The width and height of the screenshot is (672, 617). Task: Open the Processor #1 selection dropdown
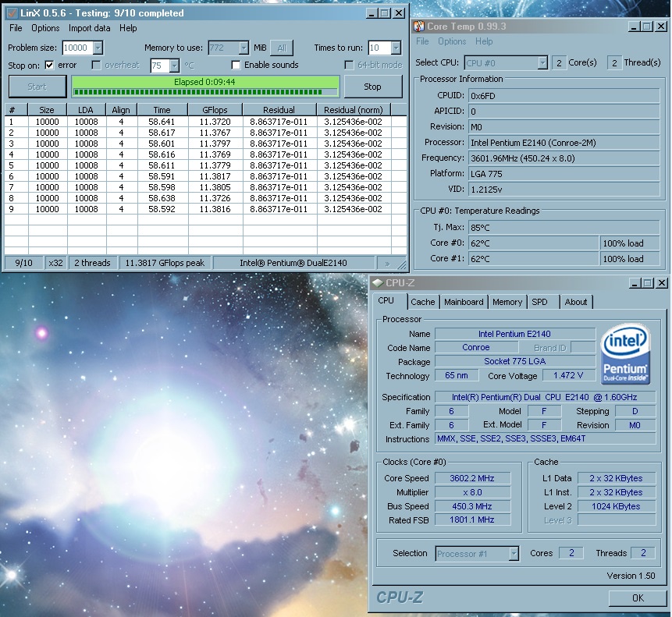(514, 553)
